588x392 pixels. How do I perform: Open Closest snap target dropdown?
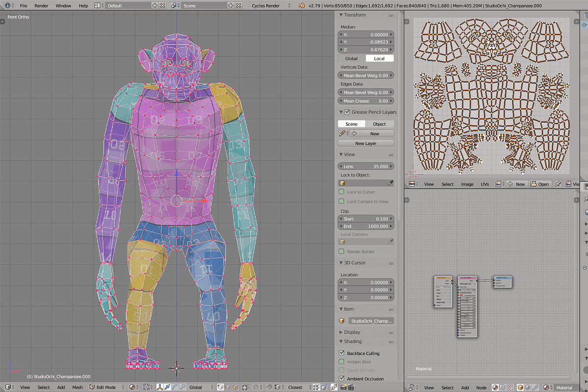coord(298,387)
